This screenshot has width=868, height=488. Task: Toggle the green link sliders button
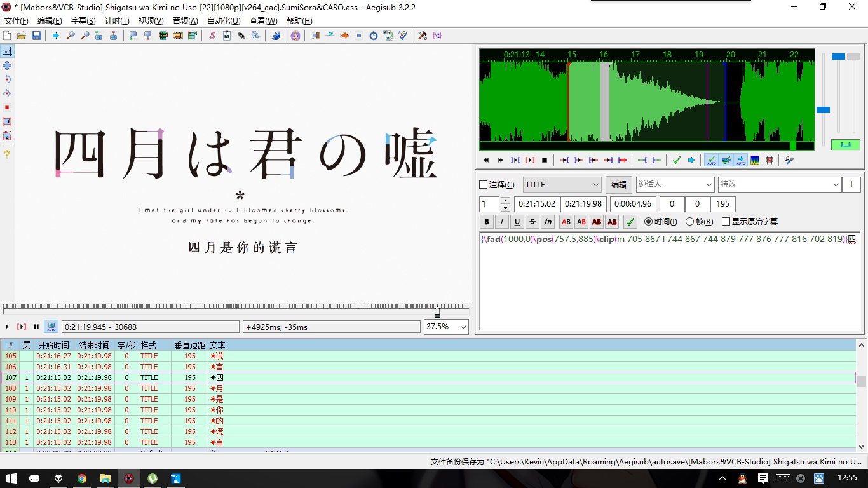[x=845, y=144]
